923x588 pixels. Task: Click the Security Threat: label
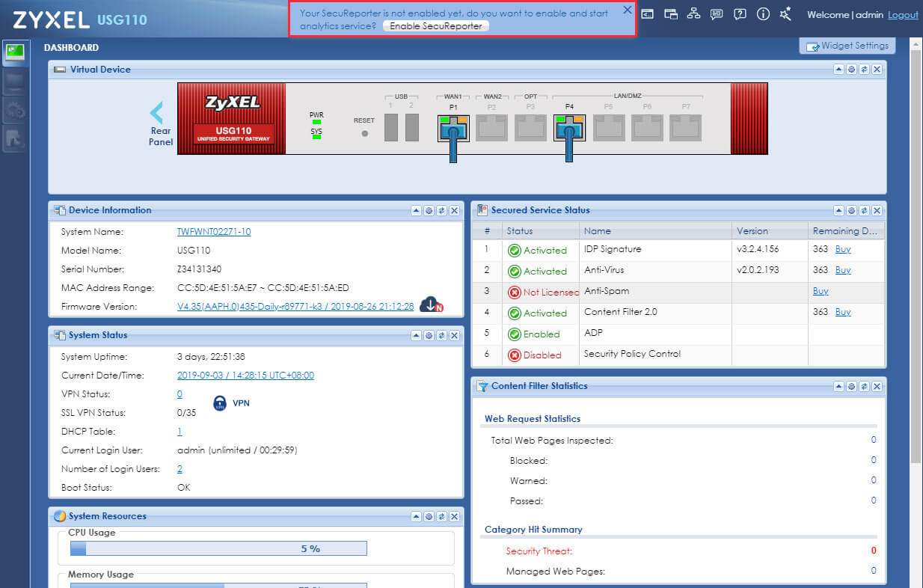point(539,551)
